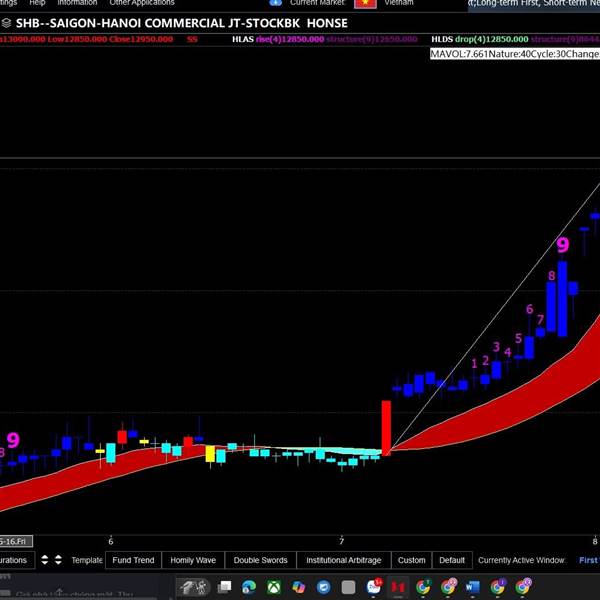
Task: Click the month 7 marker on time axis
Action: pos(341,541)
